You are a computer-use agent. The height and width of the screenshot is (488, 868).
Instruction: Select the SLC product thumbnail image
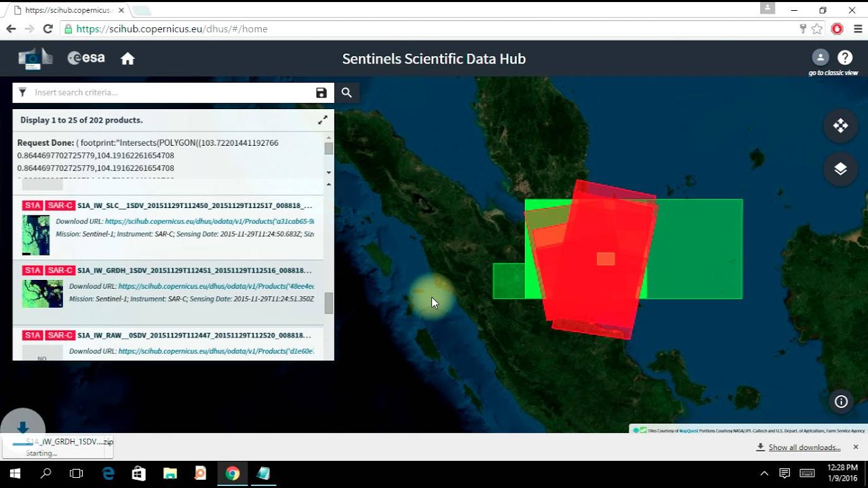click(36, 235)
